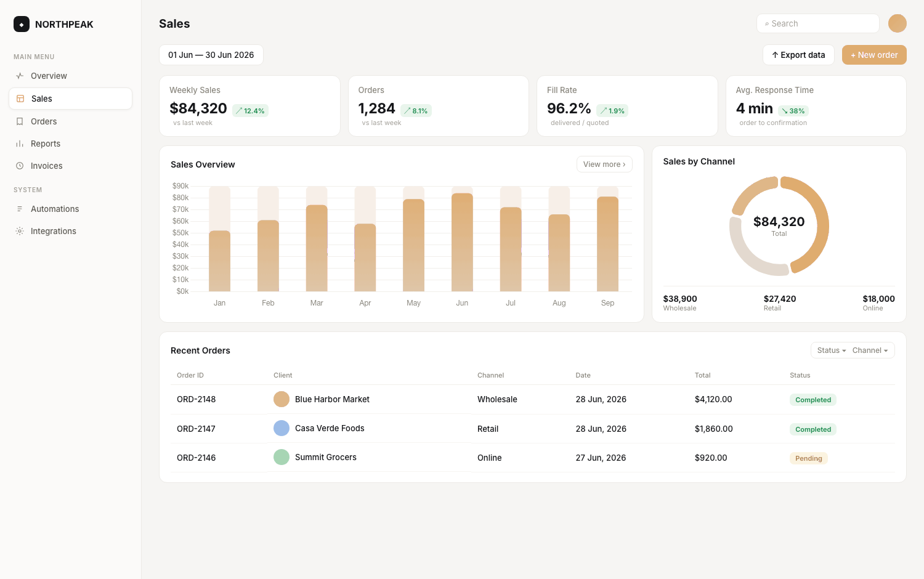
Task: Click client name Casa Verde Foods
Action: 330,428
